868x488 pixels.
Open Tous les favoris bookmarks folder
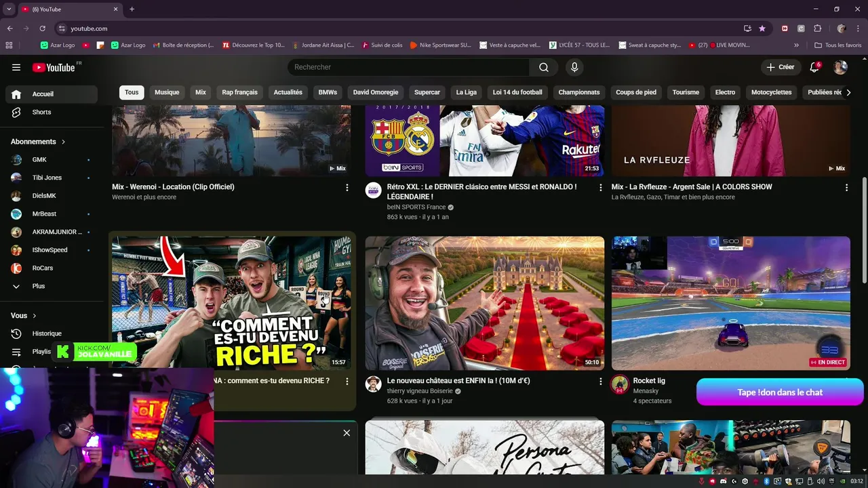pyautogui.click(x=838, y=45)
